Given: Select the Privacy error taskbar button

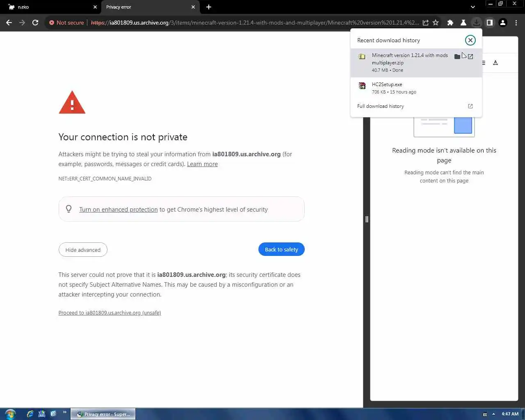Looking at the screenshot, I should [103, 414].
